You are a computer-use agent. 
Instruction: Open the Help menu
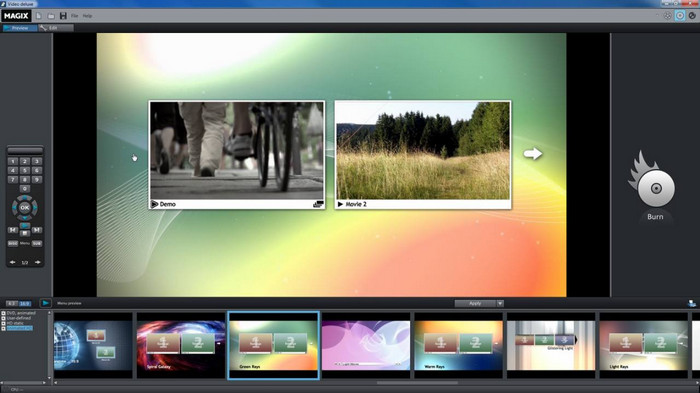pyautogui.click(x=87, y=16)
